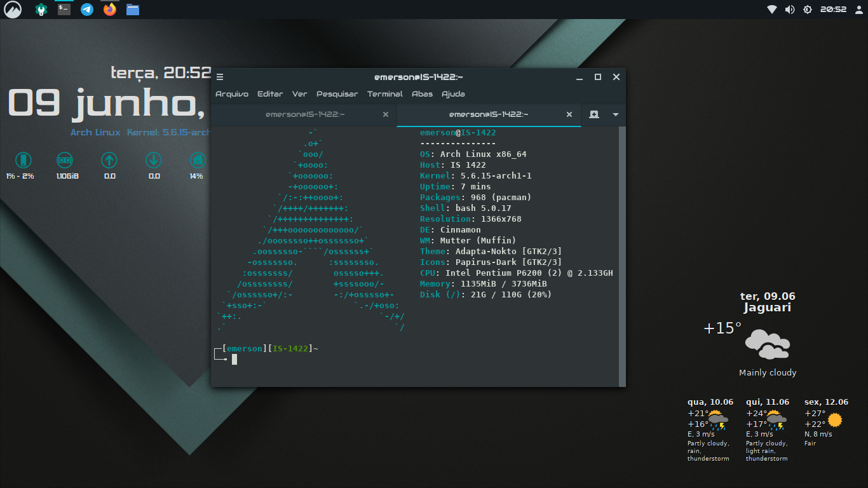Viewport: 868px width, 488px height.
Task: Click the terminal's vertical scrollbar
Action: tap(622, 254)
